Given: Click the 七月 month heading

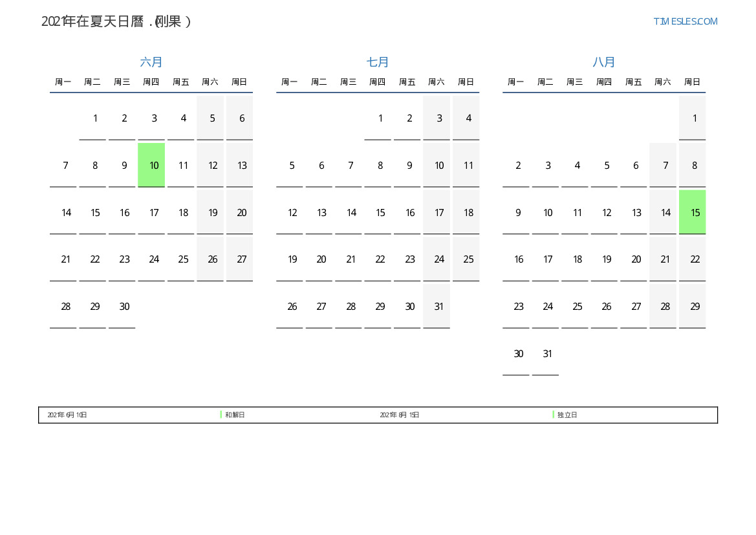Looking at the screenshot, I should [378, 62].
